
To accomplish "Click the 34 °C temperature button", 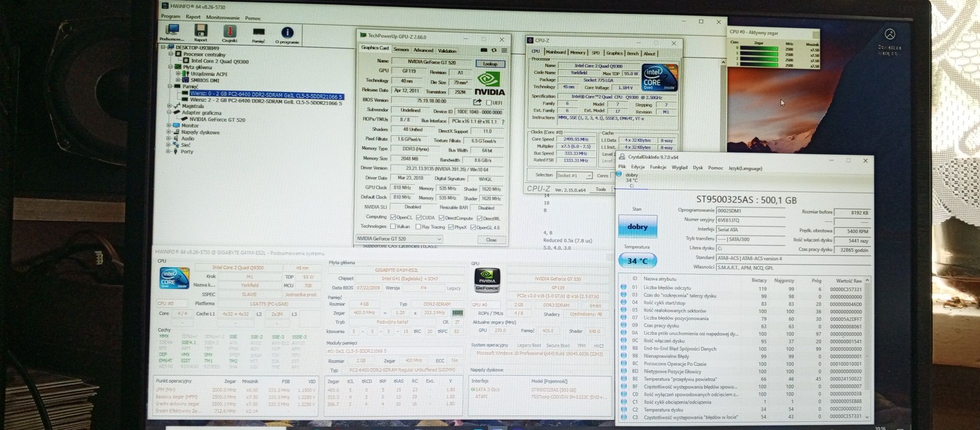I will click(x=637, y=261).
